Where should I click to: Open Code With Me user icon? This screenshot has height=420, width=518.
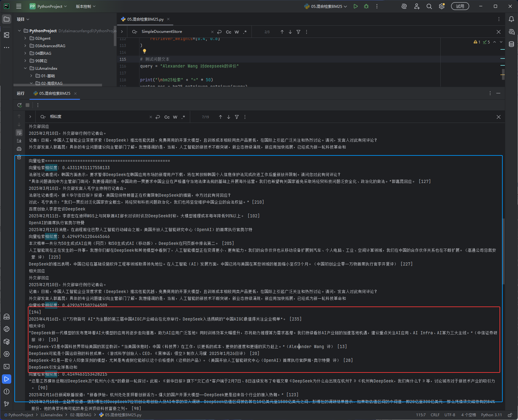point(417,6)
